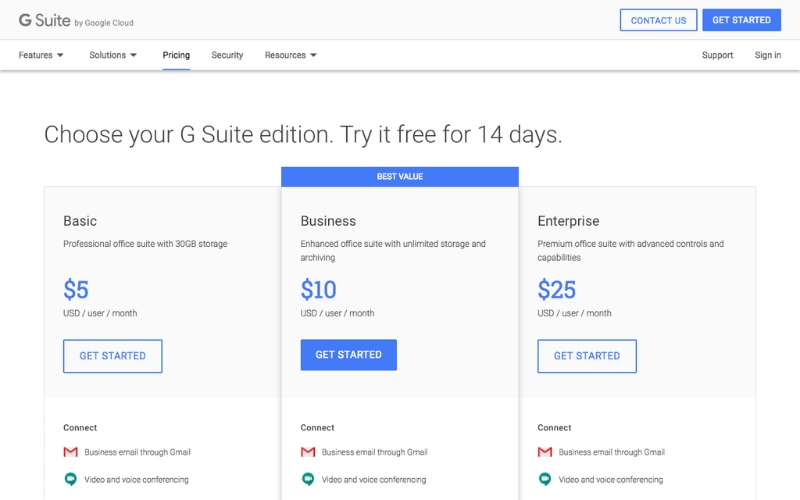Click video conferencing icon under Enterprise
The image size is (800, 500).
point(545,479)
